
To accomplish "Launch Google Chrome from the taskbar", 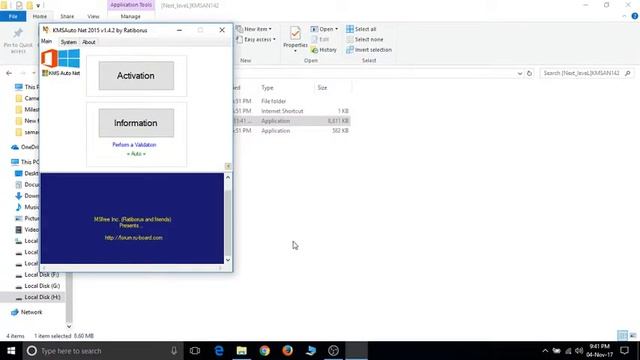I will pos(264,351).
